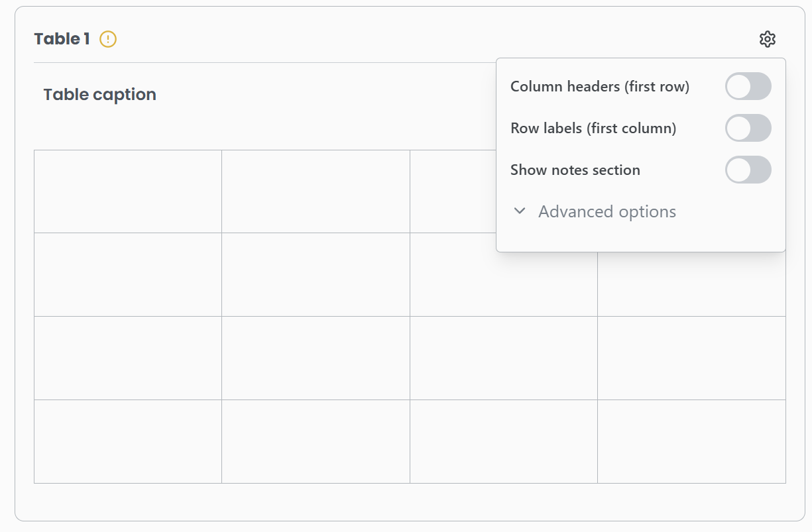Select the second cell in row two
The image size is (812, 532).
click(x=316, y=274)
